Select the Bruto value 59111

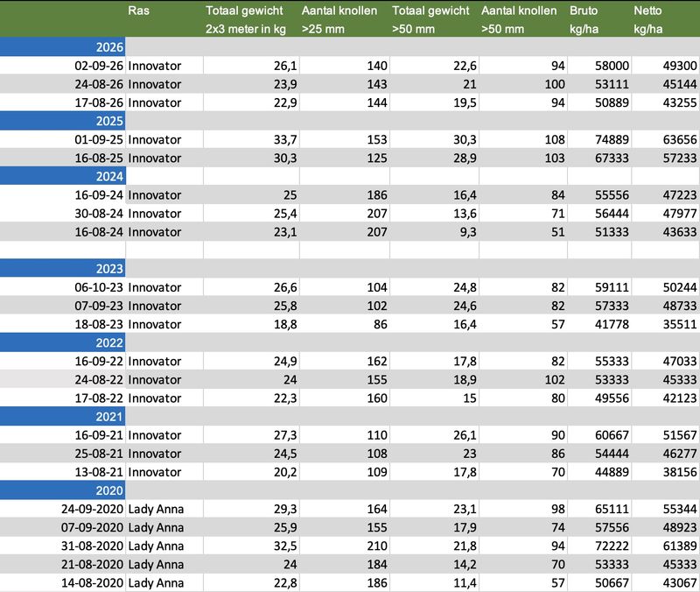pyautogui.click(x=612, y=287)
